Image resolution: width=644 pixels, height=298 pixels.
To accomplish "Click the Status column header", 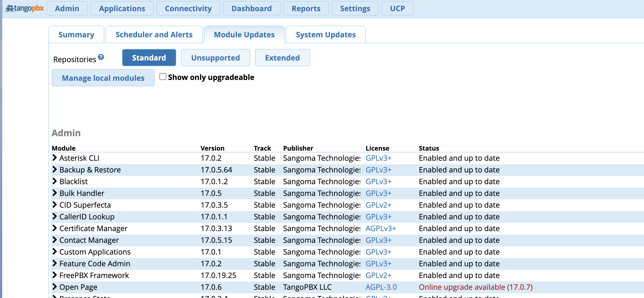I will [x=429, y=148].
